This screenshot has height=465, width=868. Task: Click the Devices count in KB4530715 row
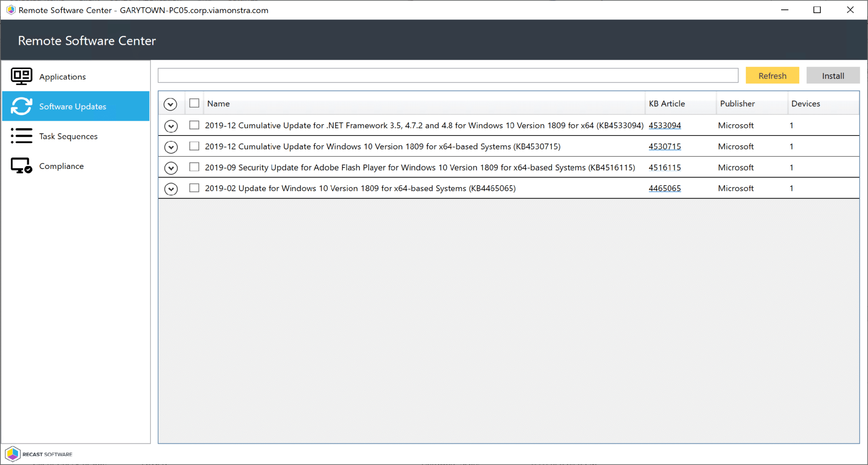(791, 147)
